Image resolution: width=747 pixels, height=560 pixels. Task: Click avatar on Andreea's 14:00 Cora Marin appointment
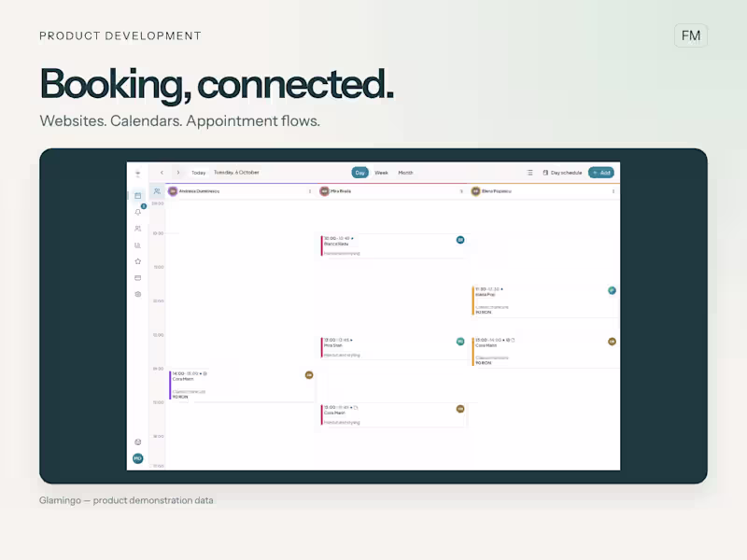tap(309, 375)
